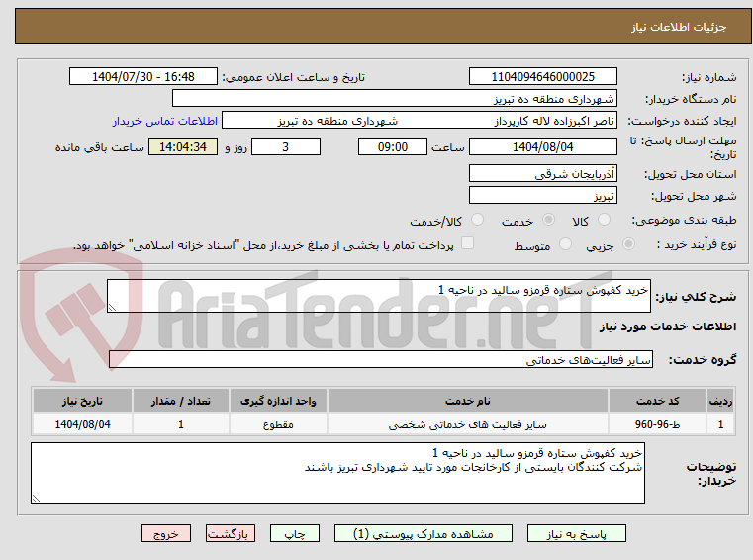Click the remaining days field 3
This screenshot has height=560, width=753.
tap(286, 147)
